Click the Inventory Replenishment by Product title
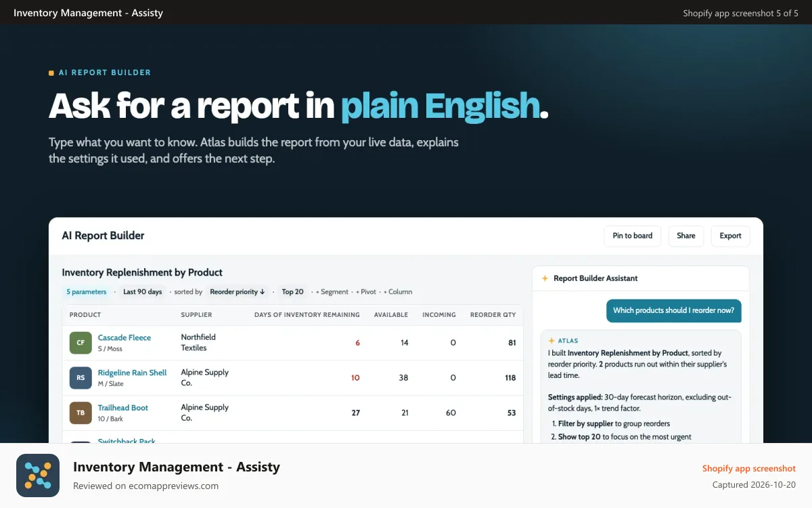 coord(142,272)
